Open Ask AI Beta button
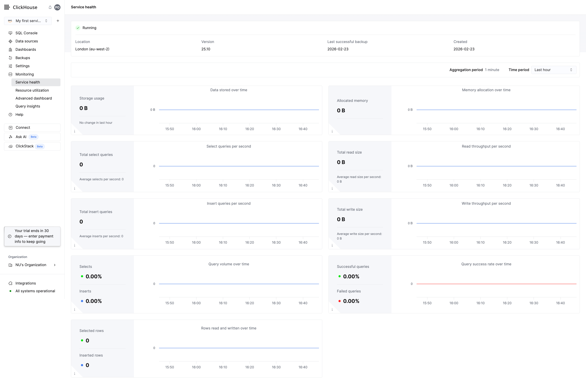586x392 pixels. point(32,137)
